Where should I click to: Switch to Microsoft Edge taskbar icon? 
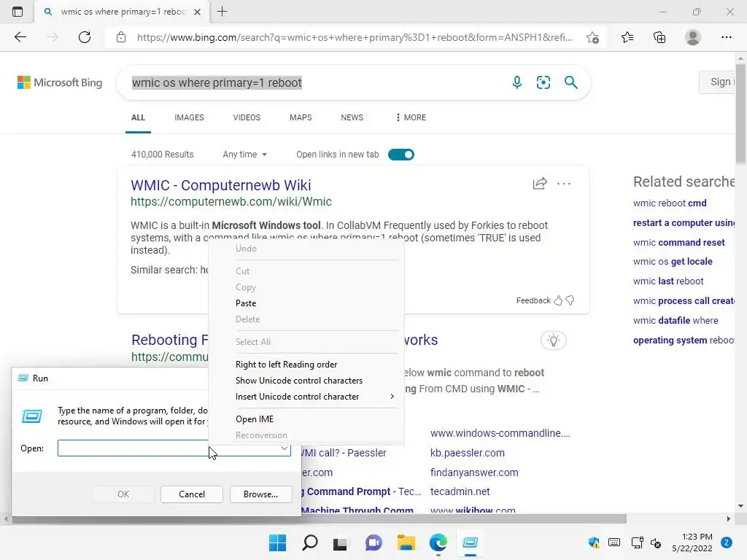438,542
